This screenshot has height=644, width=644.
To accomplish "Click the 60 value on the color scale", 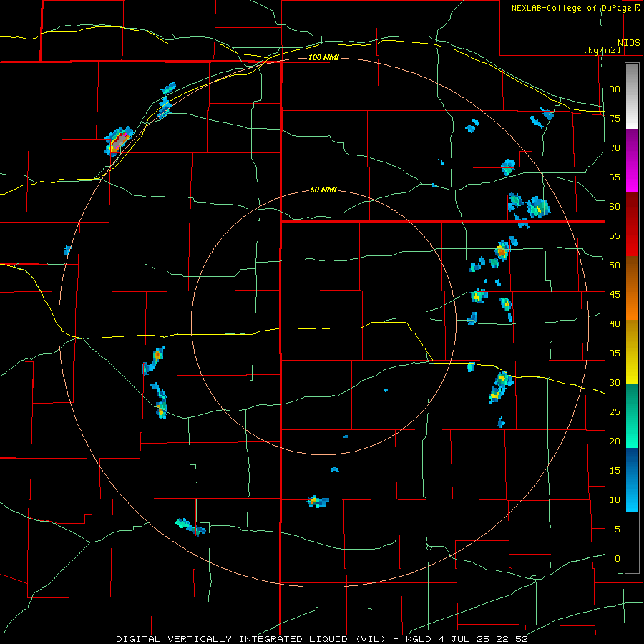I will (615, 206).
